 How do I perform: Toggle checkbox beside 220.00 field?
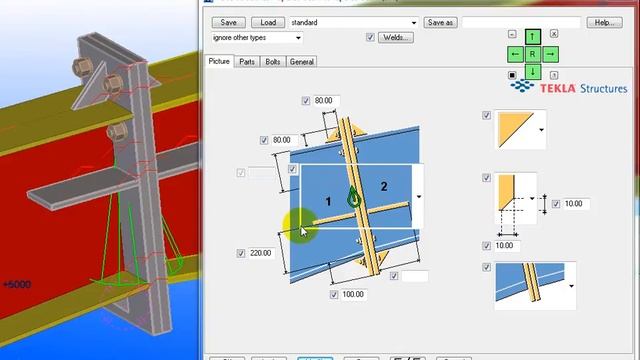(241, 253)
